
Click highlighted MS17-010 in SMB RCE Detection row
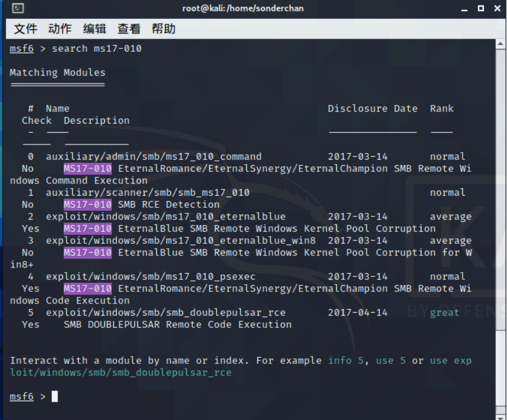(x=88, y=204)
